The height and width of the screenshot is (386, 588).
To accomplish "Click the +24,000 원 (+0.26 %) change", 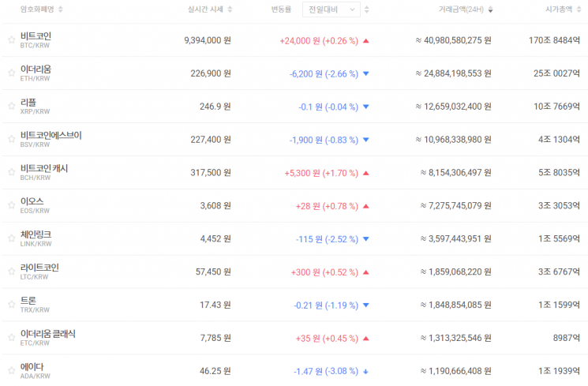I will tap(319, 40).
